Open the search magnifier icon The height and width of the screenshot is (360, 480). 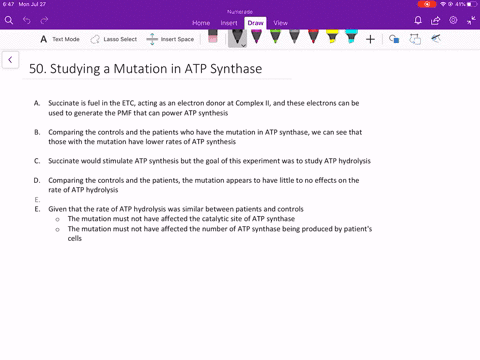[x=9, y=20]
